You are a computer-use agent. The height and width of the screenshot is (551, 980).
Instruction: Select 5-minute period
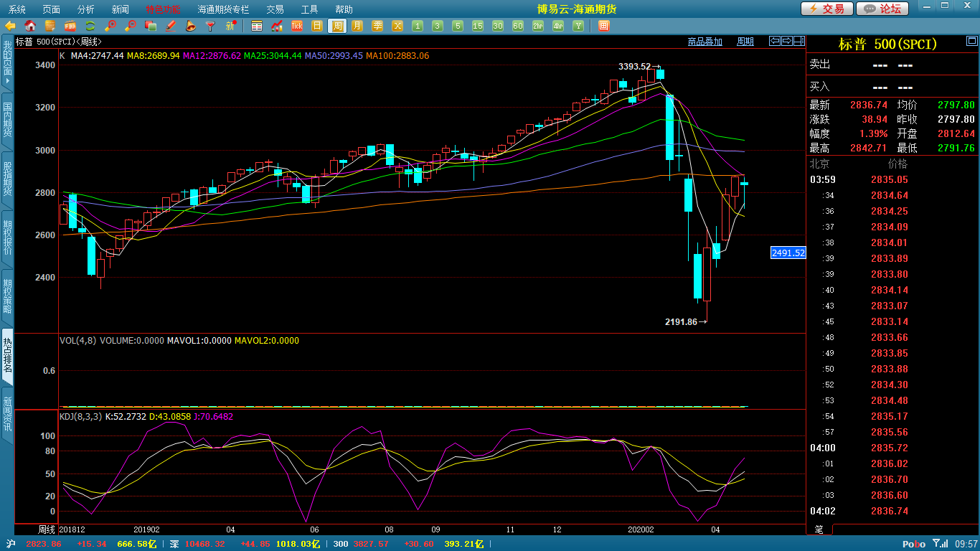tap(458, 26)
